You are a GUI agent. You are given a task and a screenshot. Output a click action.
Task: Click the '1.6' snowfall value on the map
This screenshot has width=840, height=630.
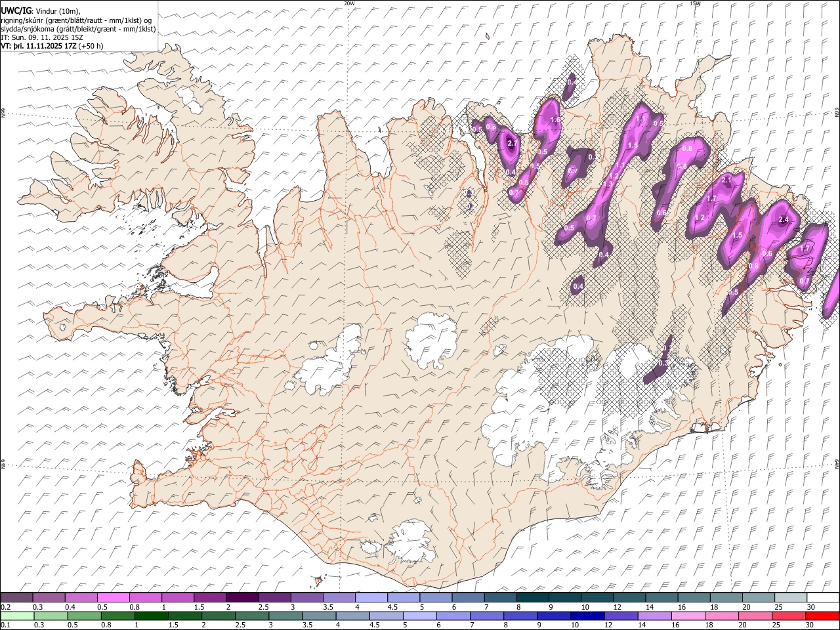click(555, 120)
